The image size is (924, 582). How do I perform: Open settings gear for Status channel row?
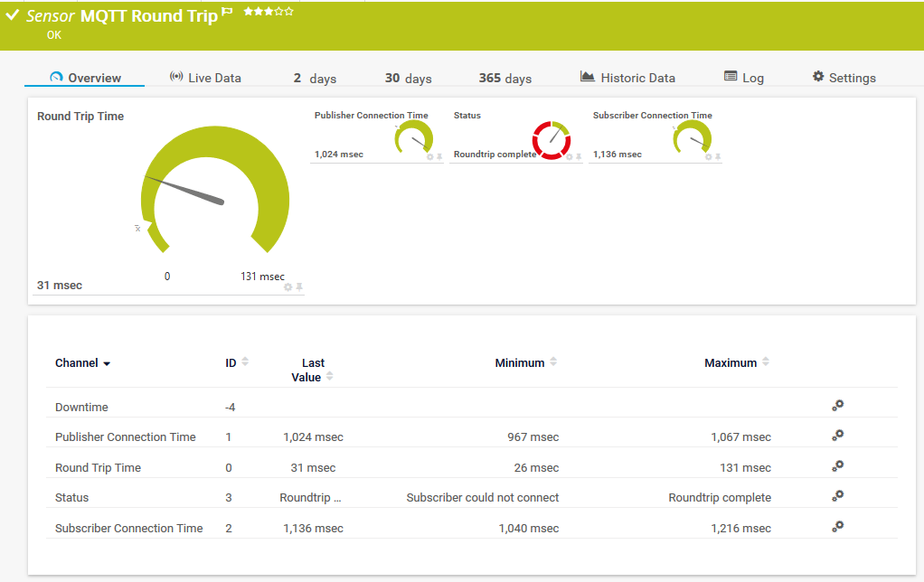pyautogui.click(x=838, y=496)
